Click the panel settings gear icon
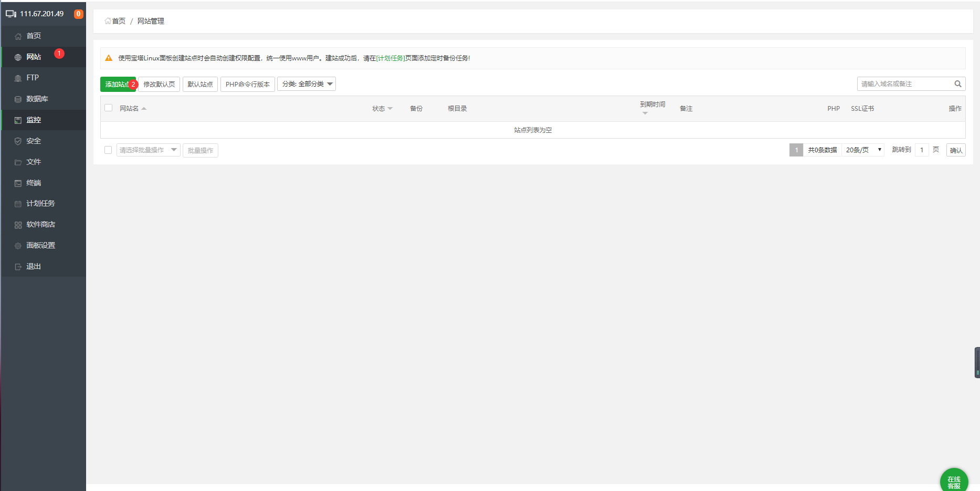 point(18,246)
